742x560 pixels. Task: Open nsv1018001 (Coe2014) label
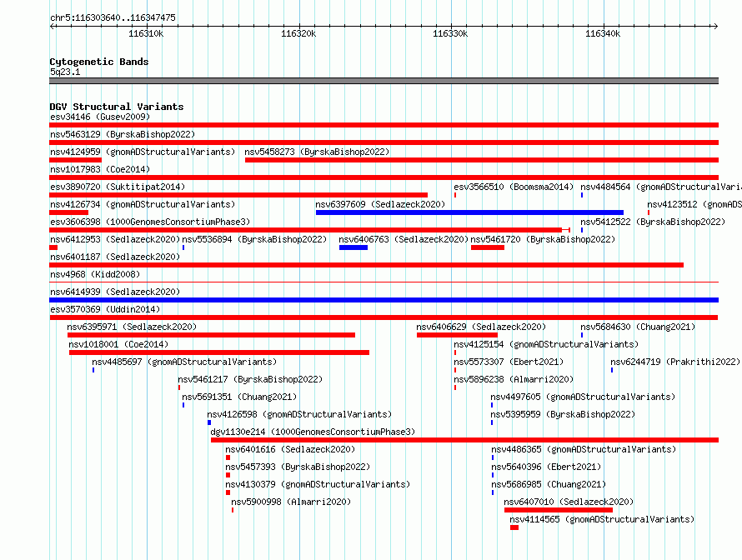pos(118,344)
